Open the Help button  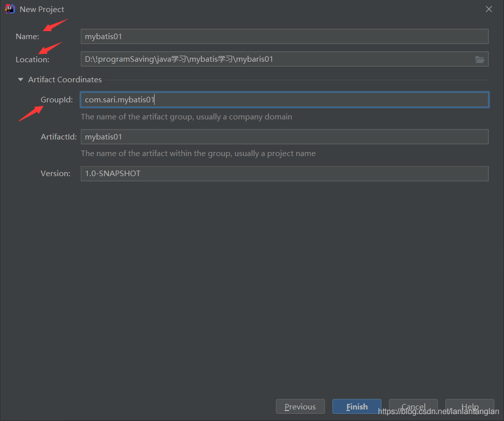pos(469,406)
